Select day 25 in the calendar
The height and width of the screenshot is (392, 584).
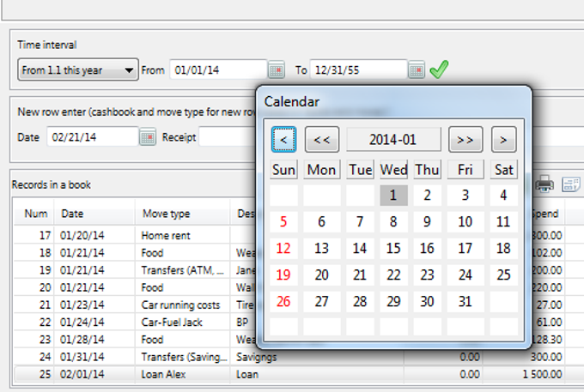point(503,275)
